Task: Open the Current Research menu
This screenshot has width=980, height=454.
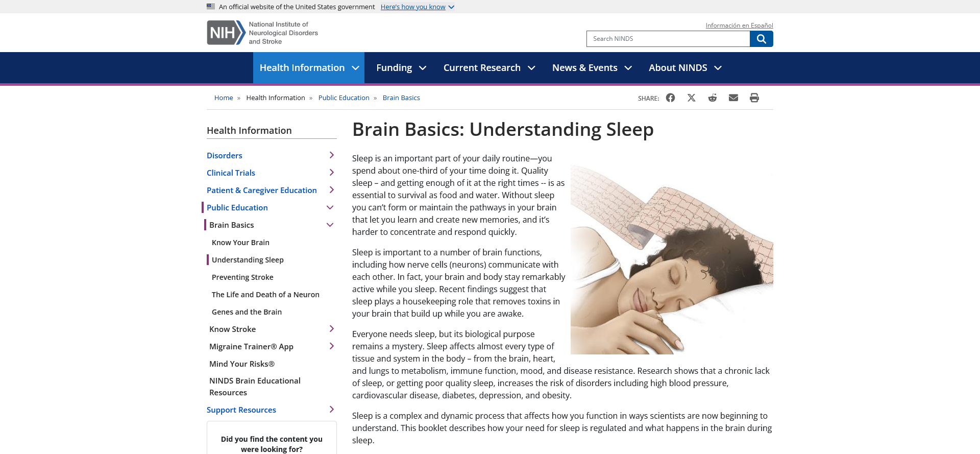Action: coord(488,68)
